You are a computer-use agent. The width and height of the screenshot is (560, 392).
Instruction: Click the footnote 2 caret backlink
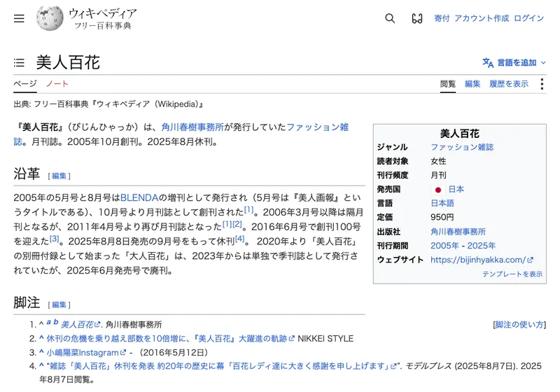click(x=41, y=337)
